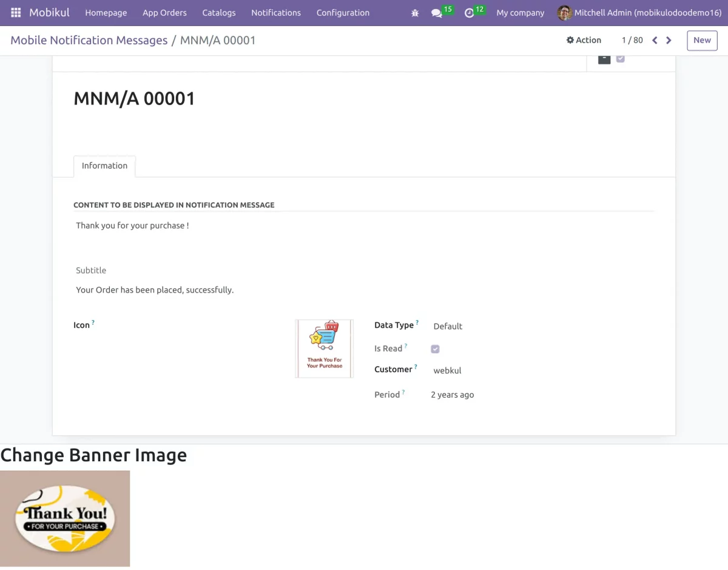Click Mitchell Admin avatar picture
Image resolution: width=728 pixels, height=570 pixels.
point(564,13)
